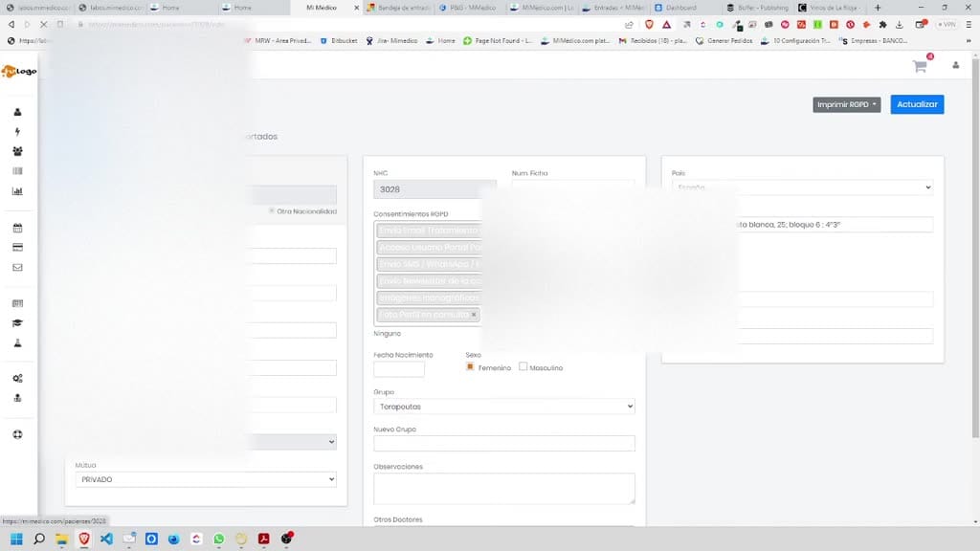Open Jira- Mimedico bookmark

pyautogui.click(x=391, y=40)
